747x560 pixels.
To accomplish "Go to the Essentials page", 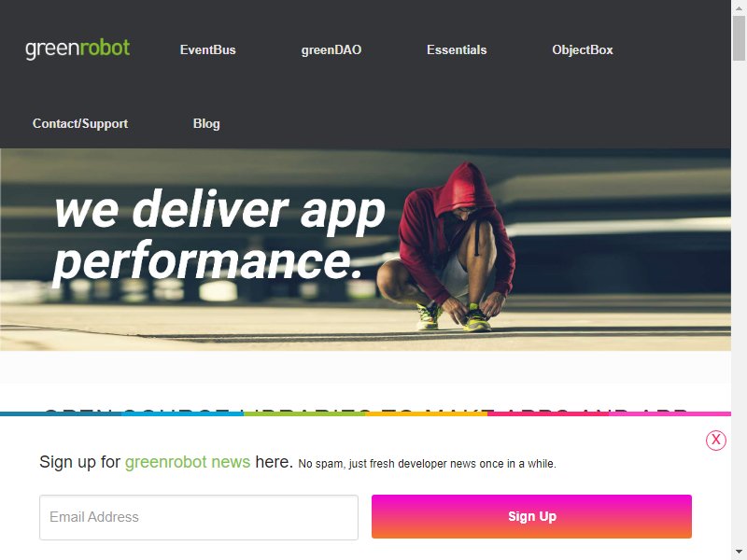I will pyautogui.click(x=457, y=50).
